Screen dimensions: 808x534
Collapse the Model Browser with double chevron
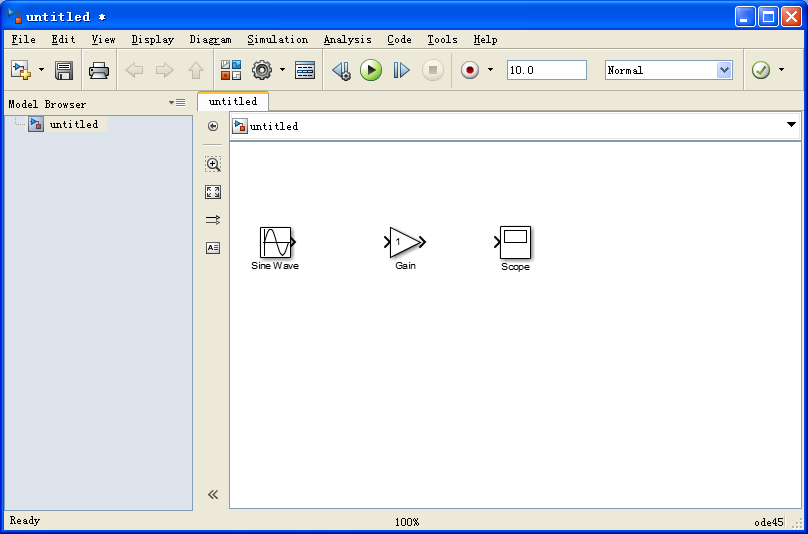[213, 495]
